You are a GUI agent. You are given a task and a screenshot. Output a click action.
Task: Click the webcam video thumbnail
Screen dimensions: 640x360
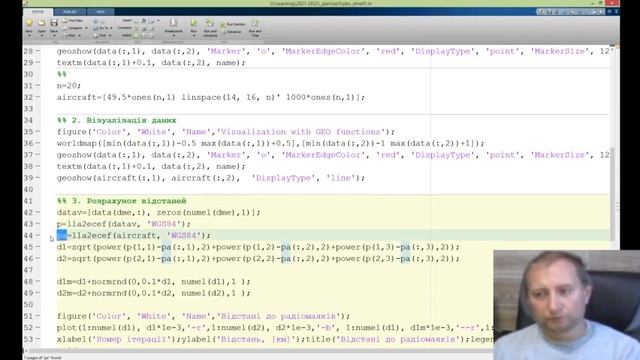coord(567,305)
